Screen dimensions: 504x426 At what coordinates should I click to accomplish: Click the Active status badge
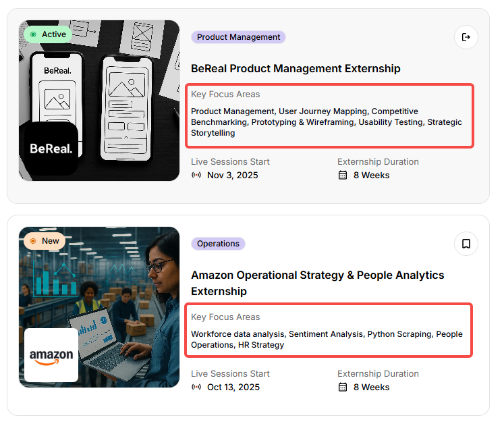click(x=48, y=34)
